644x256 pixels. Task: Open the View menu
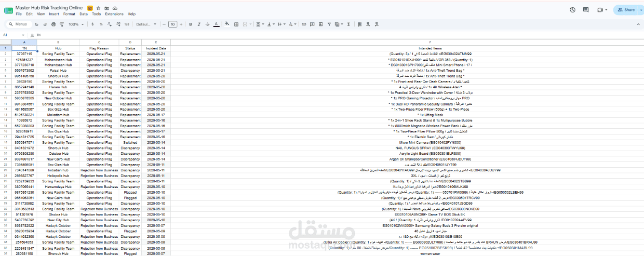[x=41, y=14]
